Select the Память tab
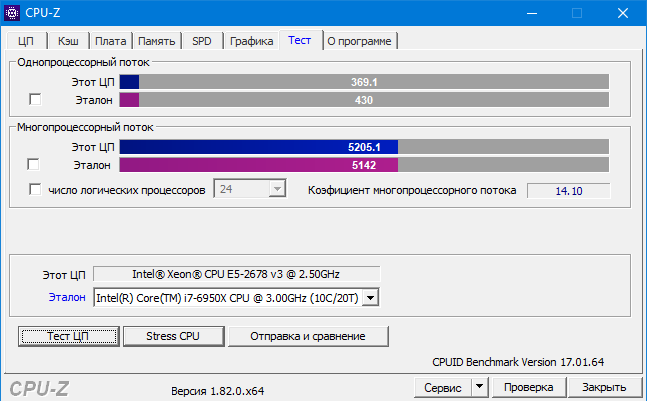The height and width of the screenshot is (401, 648). click(x=157, y=41)
